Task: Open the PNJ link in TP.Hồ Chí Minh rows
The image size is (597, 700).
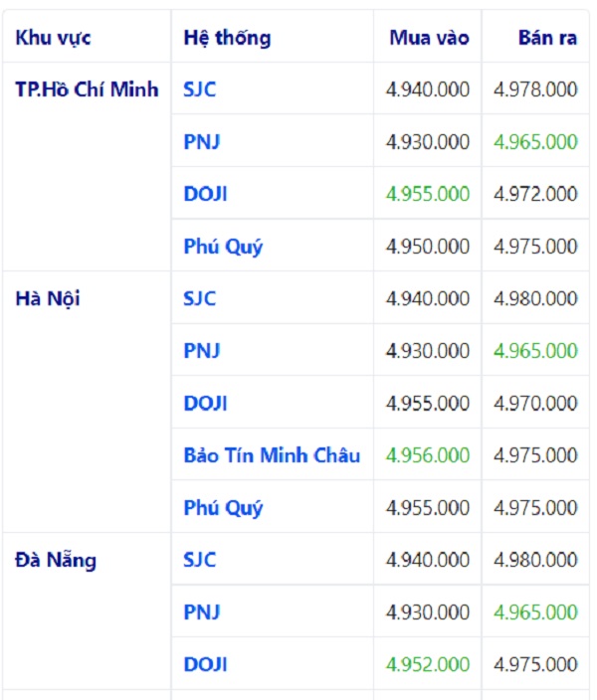Action: (202, 142)
